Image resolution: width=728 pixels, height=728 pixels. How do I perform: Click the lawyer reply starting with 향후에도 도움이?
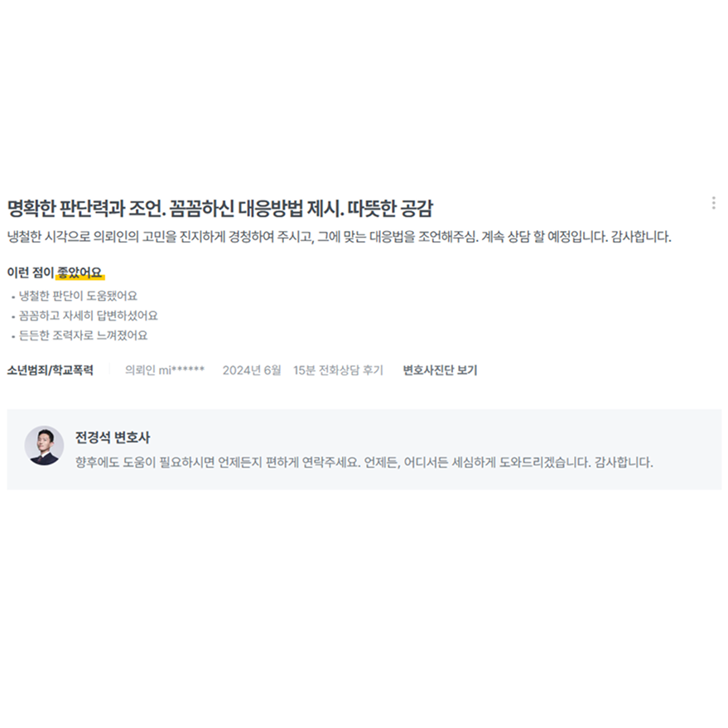[x=364, y=462]
